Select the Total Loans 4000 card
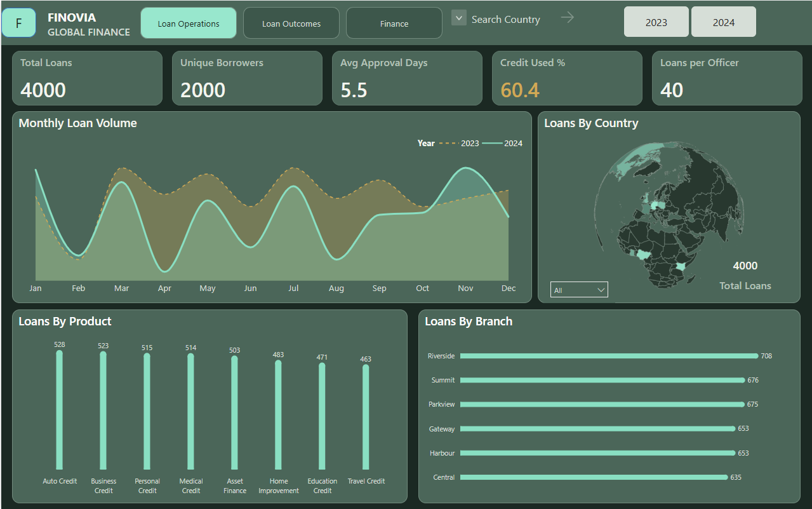The height and width of the screenshot is (509, 812). tap(87, 78)
